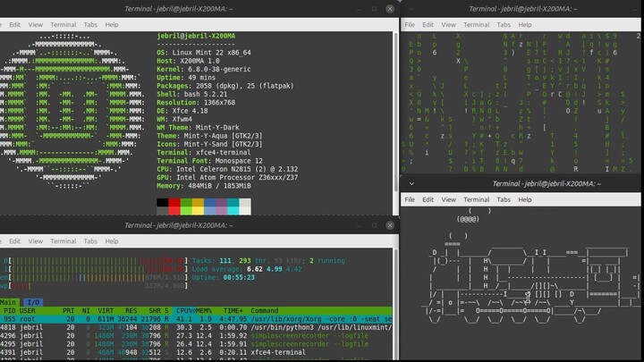Image resolution: width=644 pixels, height=362 pixels.
Task: Open Edit menu in htop terminal window
Action: (x=15, y=241)
